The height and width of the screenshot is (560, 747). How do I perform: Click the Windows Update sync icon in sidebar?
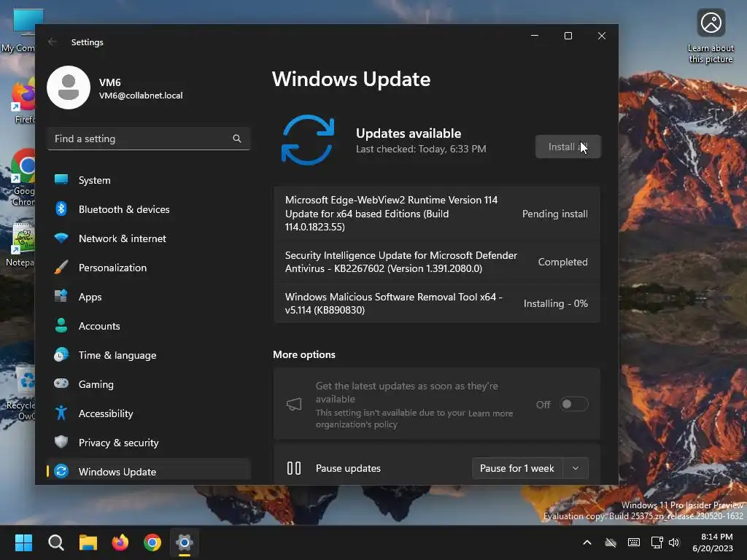tap(61, 471)
